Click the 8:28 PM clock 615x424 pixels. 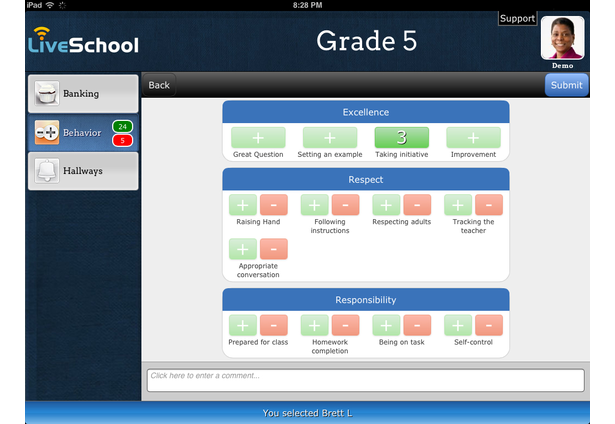point(308,5)
